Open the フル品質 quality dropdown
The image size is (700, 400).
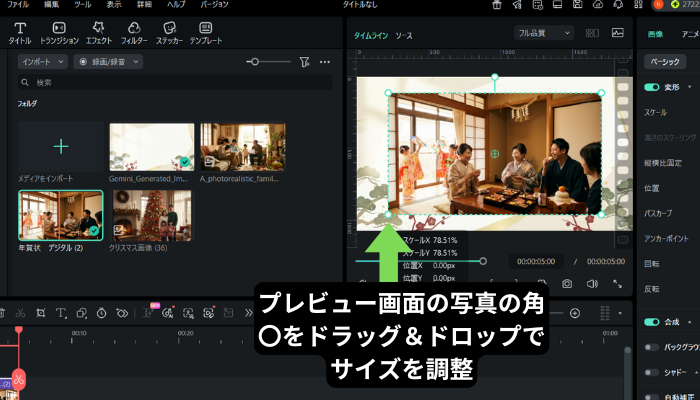pyautogui.click(x=544, y=33)
